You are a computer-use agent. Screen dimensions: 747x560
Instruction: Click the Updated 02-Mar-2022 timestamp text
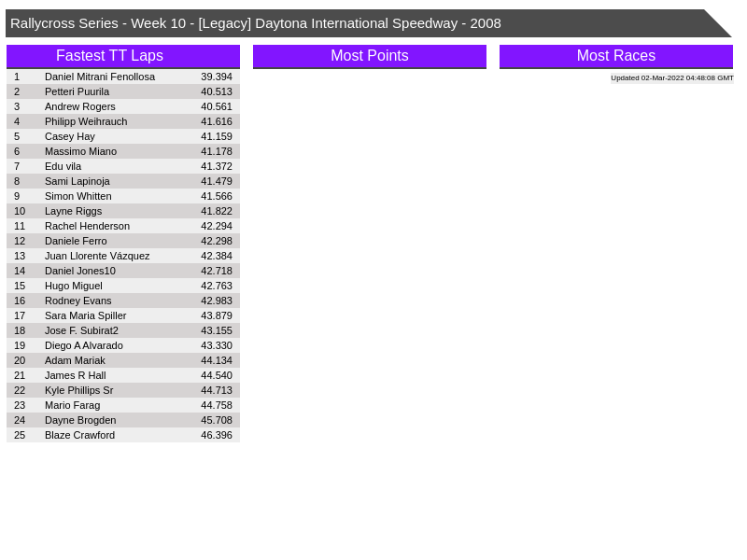click(671, 78)
